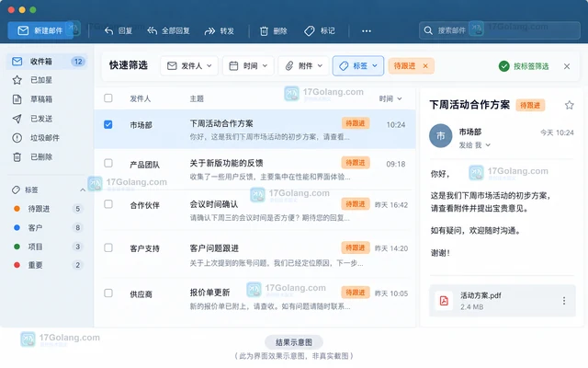Click the draft document icon in sidebar

[17, 99]
